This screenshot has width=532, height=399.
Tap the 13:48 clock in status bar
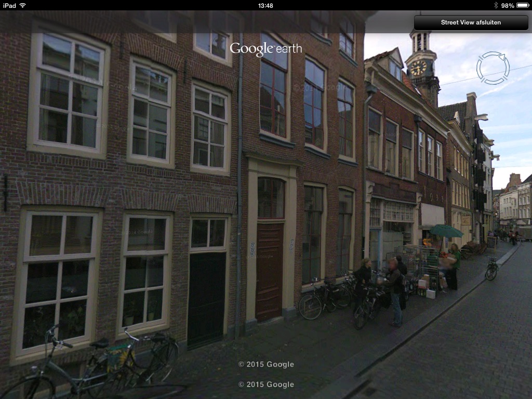tap(265, 5)
